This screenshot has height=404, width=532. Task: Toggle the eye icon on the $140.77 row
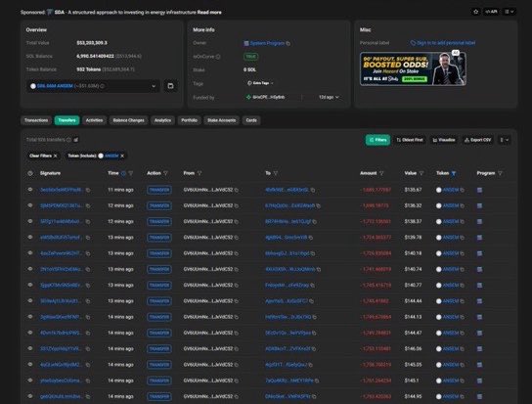30,285
